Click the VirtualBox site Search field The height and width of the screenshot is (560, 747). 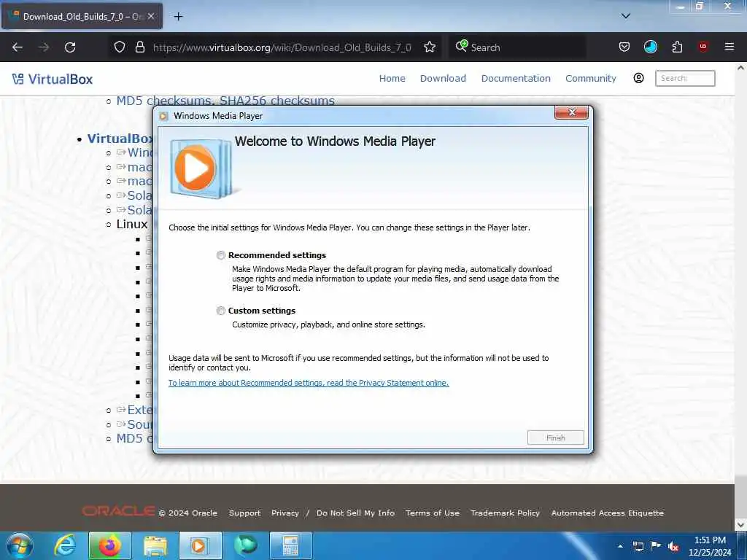click(x=685, y=78)
